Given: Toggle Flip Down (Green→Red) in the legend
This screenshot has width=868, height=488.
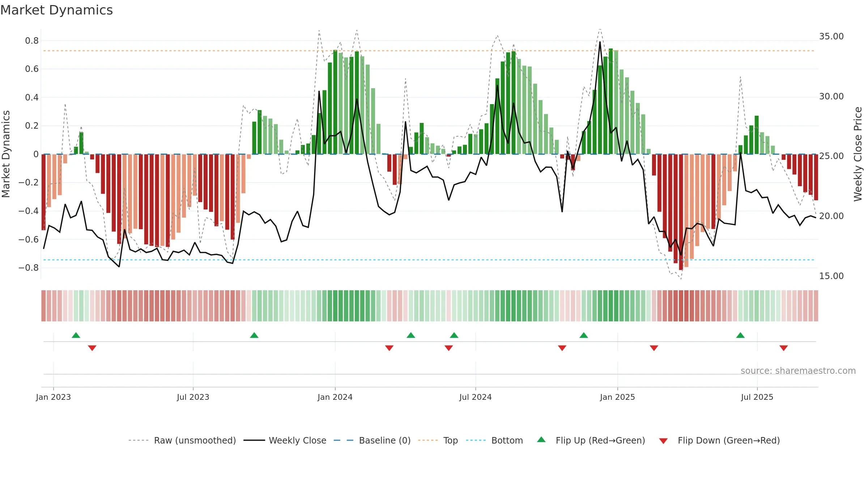Looking at the screenshot, I should [719, 440].
